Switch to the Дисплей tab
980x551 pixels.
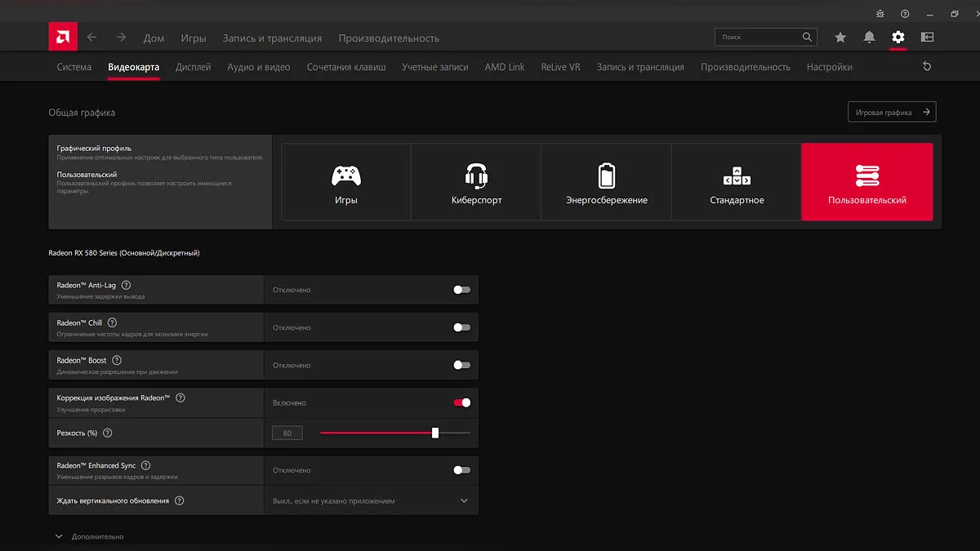pyautogui.click(x=194, y=67)
